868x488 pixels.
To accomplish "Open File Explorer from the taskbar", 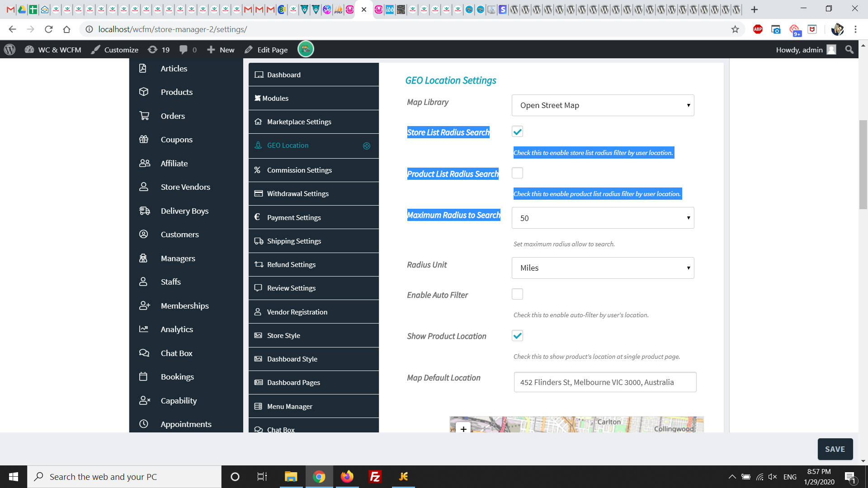I will click(291, 477).
